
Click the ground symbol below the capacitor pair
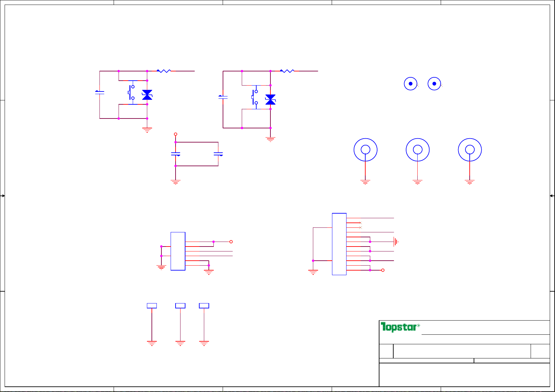pos(176,182)
